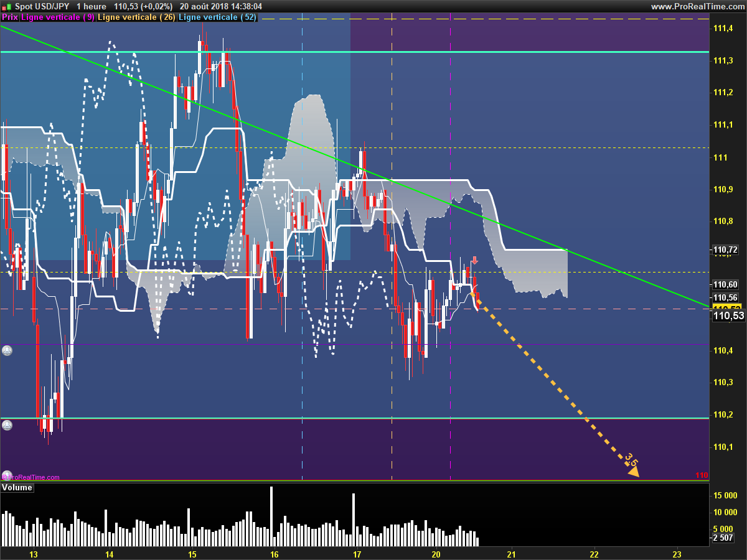Viewport: 747px width, 560px height.
Task: Click the 110,1 level on the price axis
Action: click(723, 447)
